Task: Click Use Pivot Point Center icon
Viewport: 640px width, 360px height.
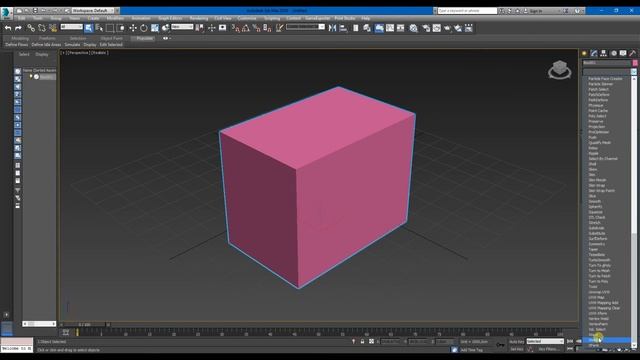Action: pos(199,28)
